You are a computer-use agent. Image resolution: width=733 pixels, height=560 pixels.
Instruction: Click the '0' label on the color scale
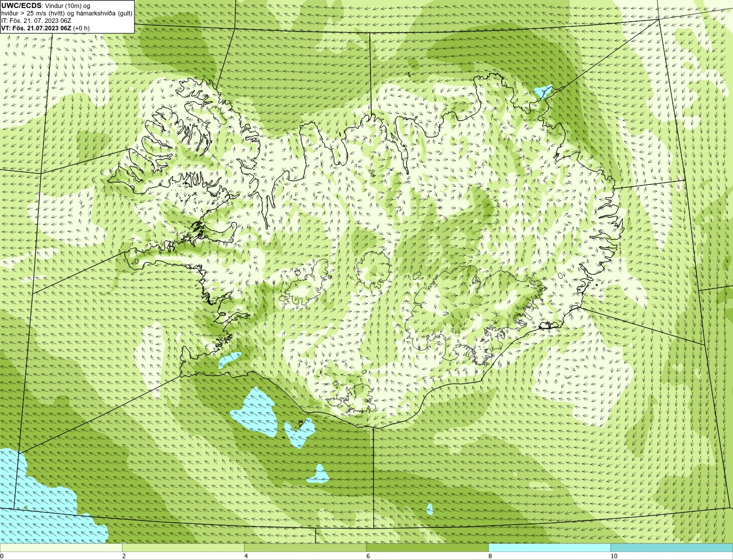(x=2, y=556)
